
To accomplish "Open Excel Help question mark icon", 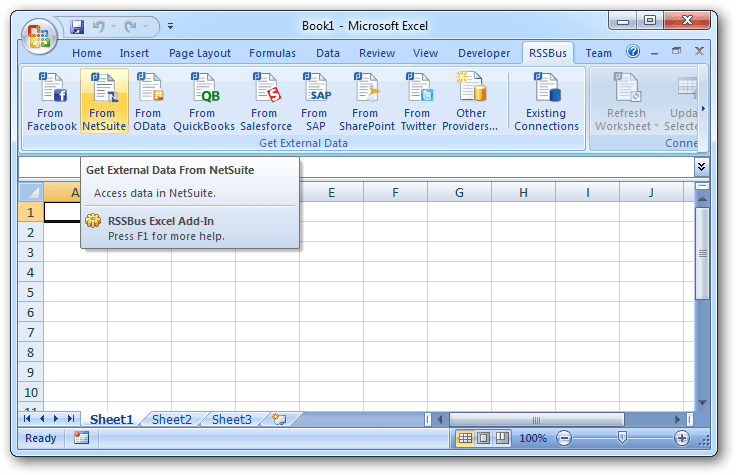I will click(x=633, y=51).
